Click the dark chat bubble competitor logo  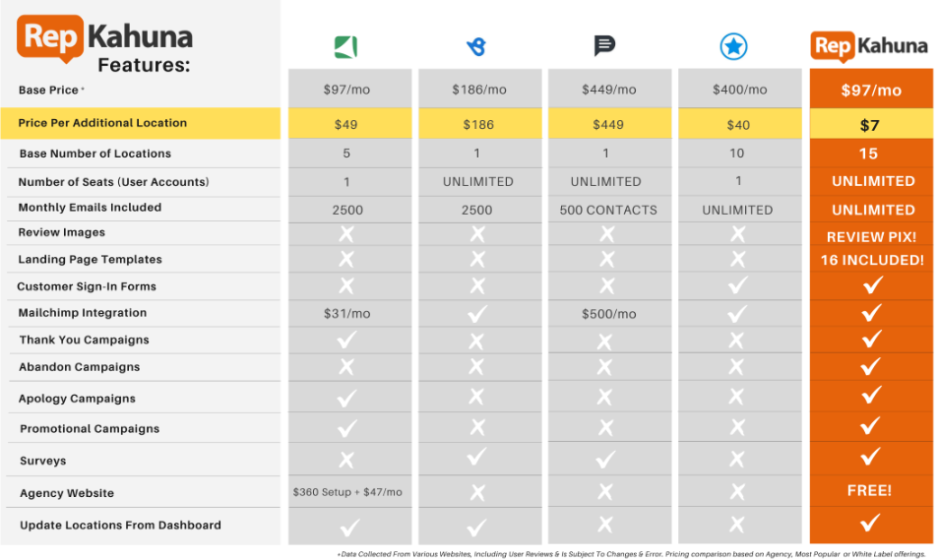click(604, 45)
